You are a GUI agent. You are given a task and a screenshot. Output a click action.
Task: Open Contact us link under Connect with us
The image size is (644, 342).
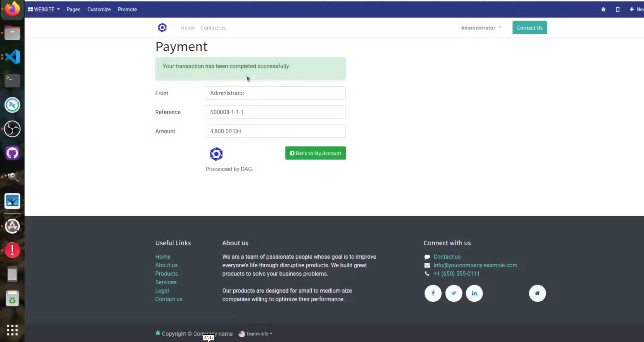pyautogui.click(x=447, y=256)
